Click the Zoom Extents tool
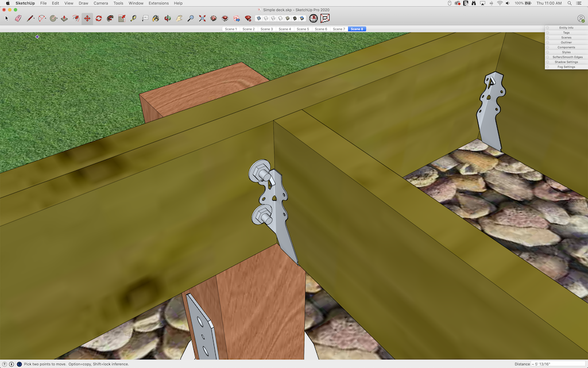 point(202,18)
